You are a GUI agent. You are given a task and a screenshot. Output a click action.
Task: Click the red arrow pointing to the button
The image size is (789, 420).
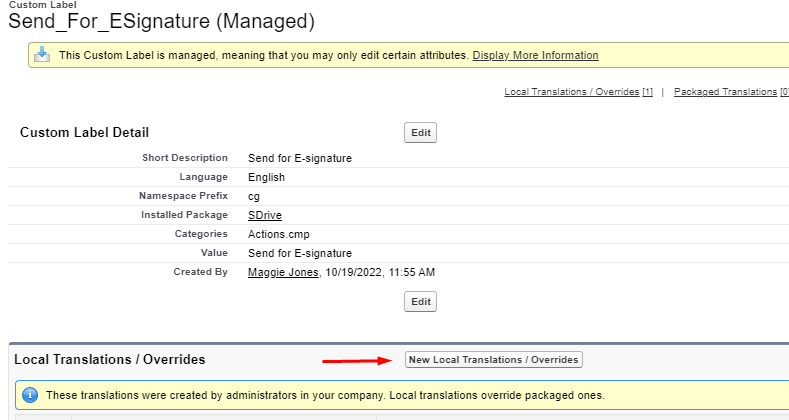pyautogui.click(x=355, y=360)
